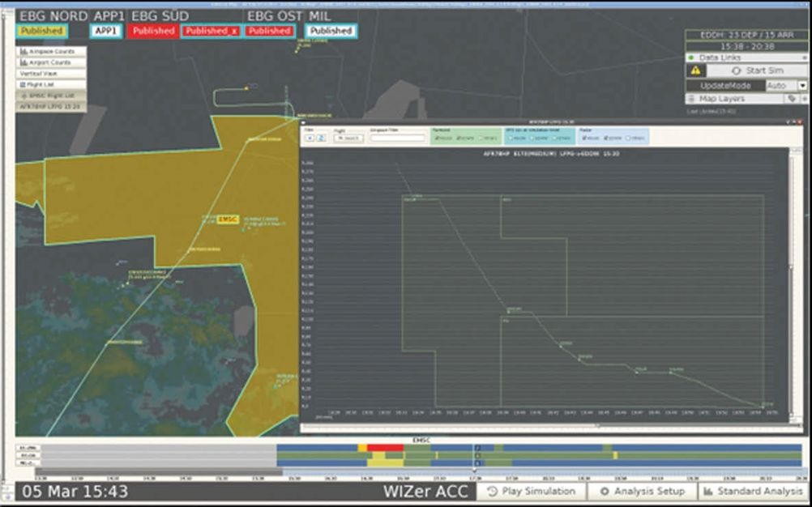The image size is (812, 507).
Task: Click the 15:38 - 20:38 time range
Action: [x=746, y=46]
